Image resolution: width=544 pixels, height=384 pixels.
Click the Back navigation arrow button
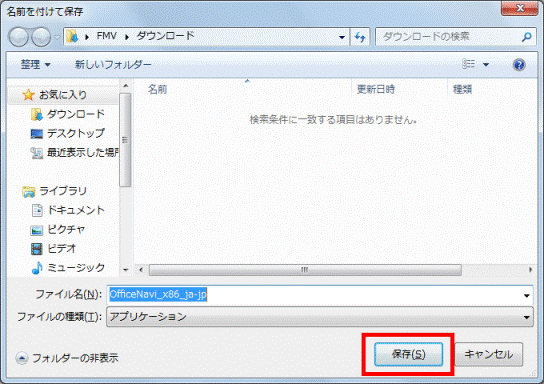(x=18, y=37)
